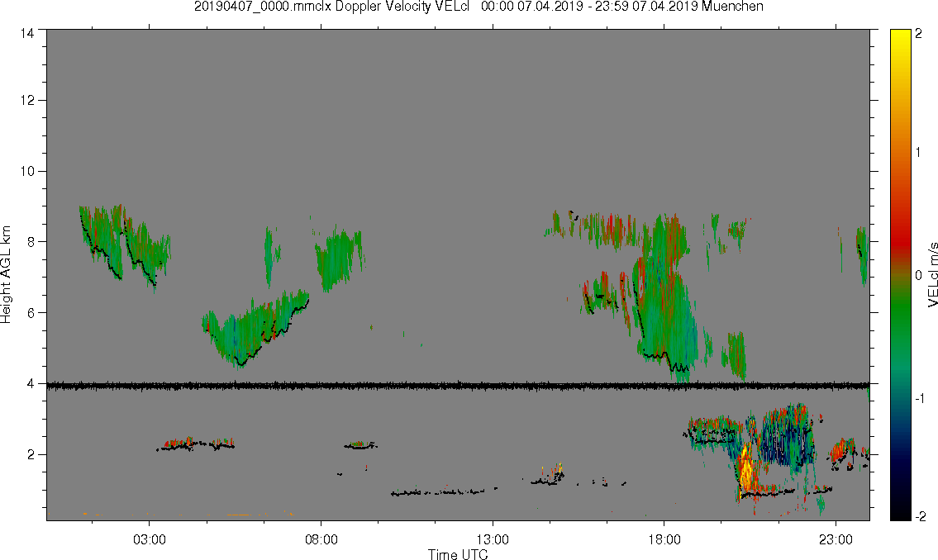Click the 'Height AGL km' y-axis label
Screen dimensions: 938x560
[x=6, y=275]
